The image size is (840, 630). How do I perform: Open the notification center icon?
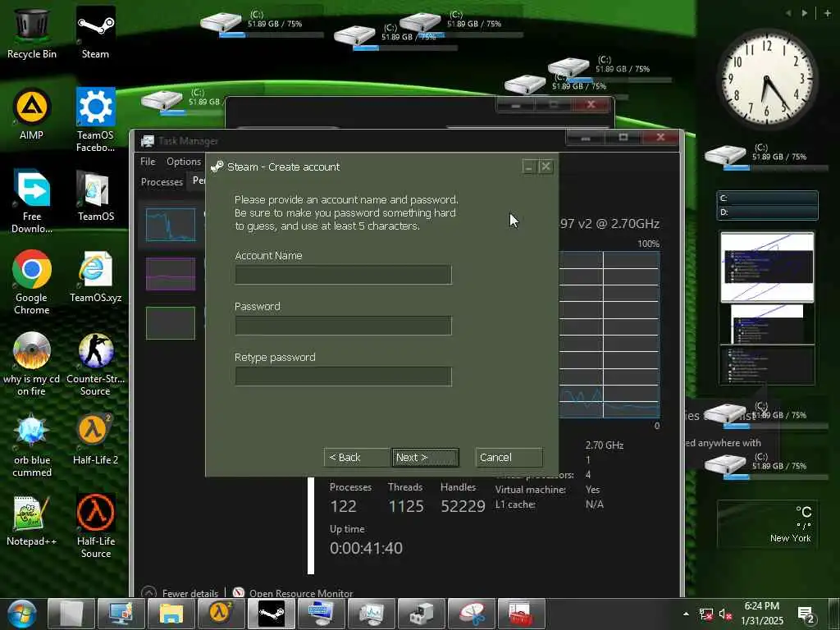pos(806,614)
